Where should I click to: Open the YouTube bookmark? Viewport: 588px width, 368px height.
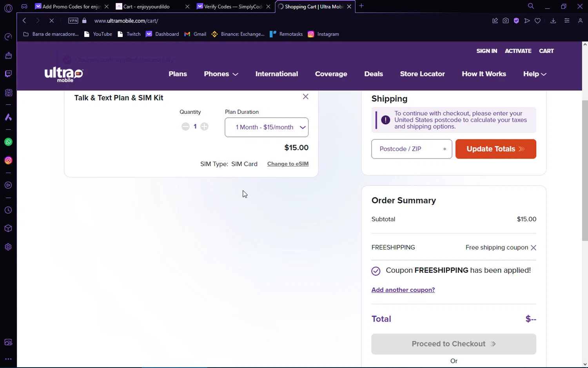click(98, 34)
